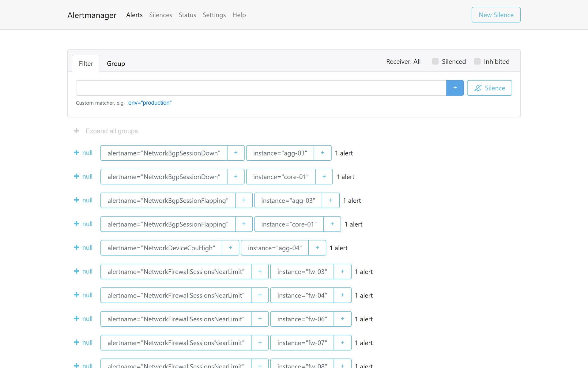Viewport: 588px width, 368px height.
Task: Click alertname="NetworkBgpSessionFlapping" label in core-01 row
Action: (x=168, y=224)
